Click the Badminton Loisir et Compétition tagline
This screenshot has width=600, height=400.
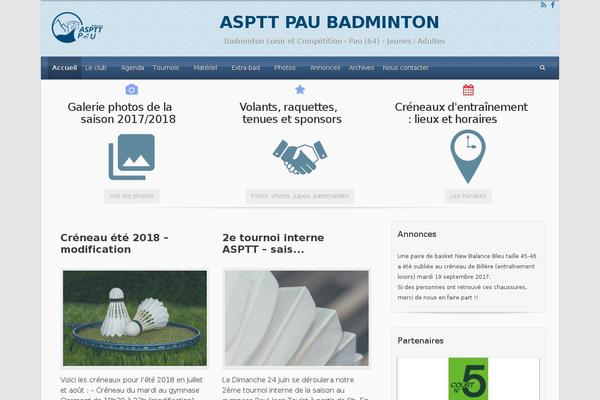point(334,41)
